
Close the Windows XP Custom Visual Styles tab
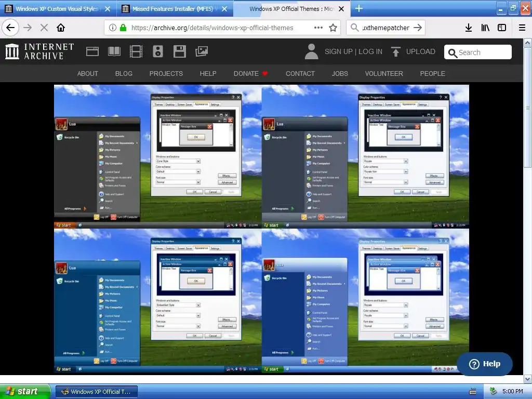[108, 9]
